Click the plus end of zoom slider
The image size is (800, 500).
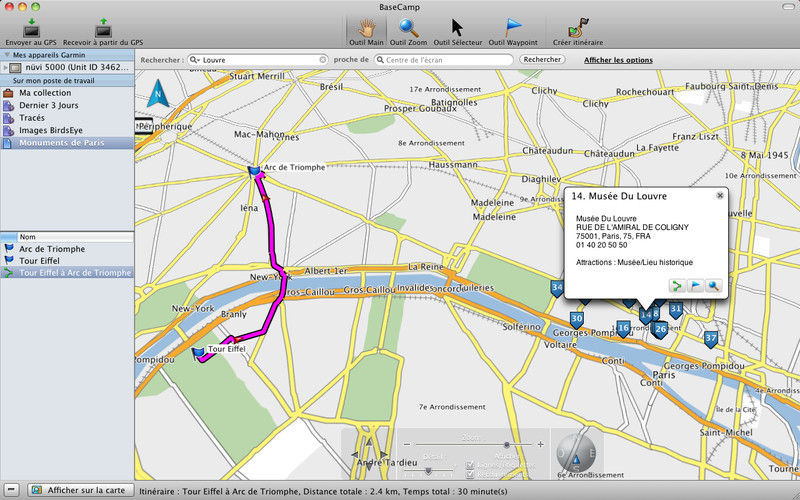(x=540, y=444)
